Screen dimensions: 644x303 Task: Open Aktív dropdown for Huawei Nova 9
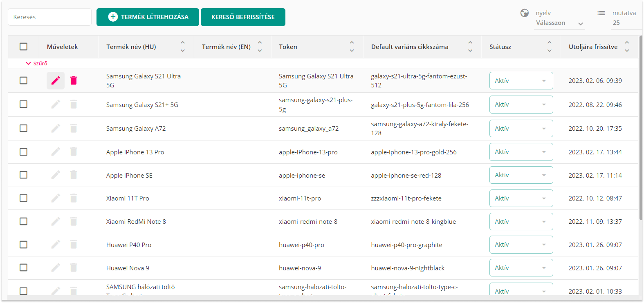521,268
